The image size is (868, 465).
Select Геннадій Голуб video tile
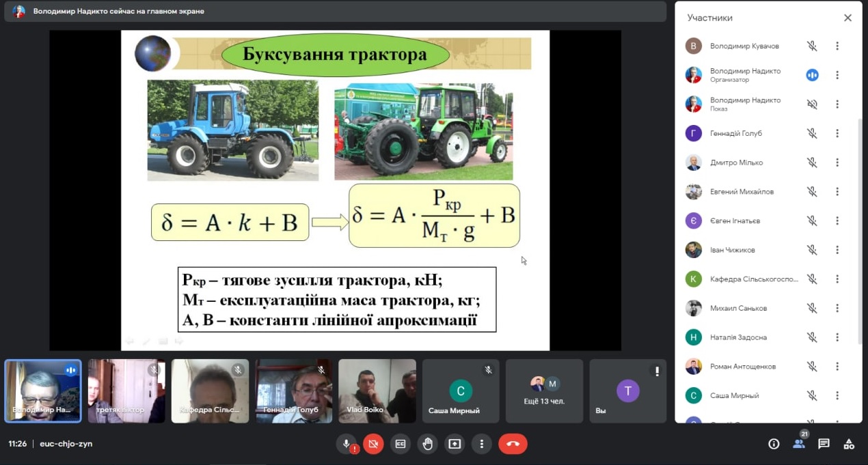[294, 391]
